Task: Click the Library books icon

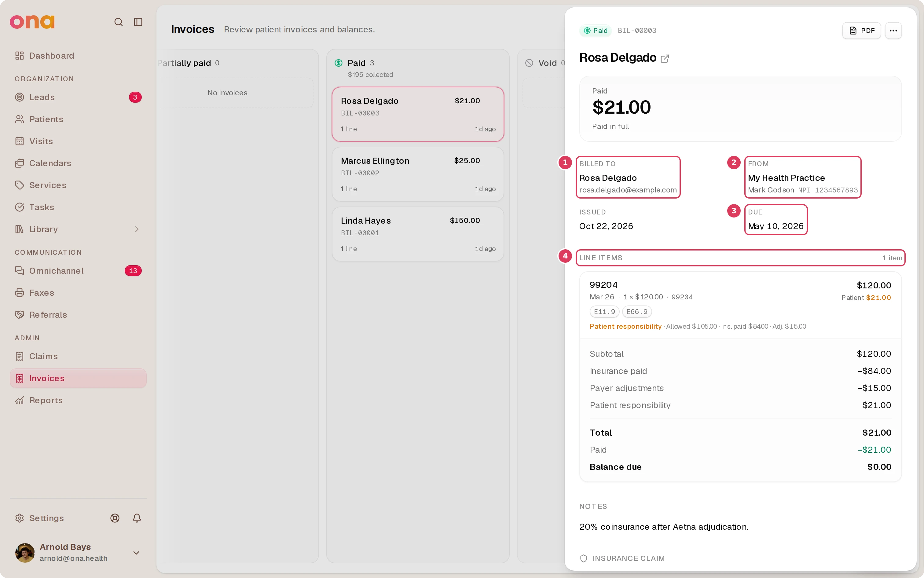Action: pyautogui.click(x=20, y=229)
